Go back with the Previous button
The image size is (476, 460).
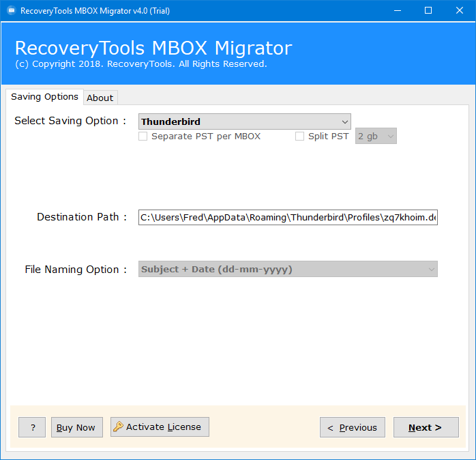(353, 427)
